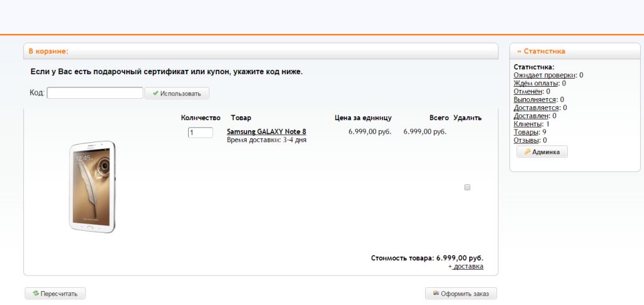
Task: Click the Удалить column header
Action: [x=467, y=118]
